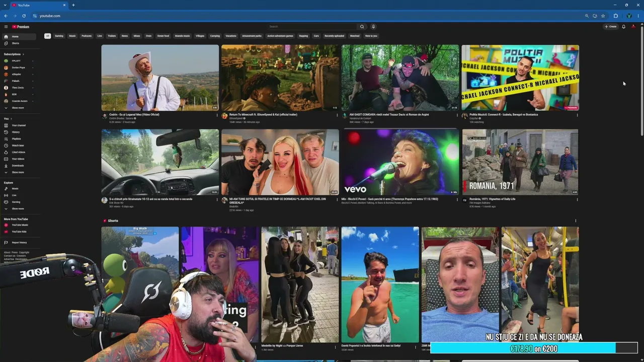Open the YouTube hamburger guide menu
The width and height of the screenshot is (644, 362).
[6, 27]
